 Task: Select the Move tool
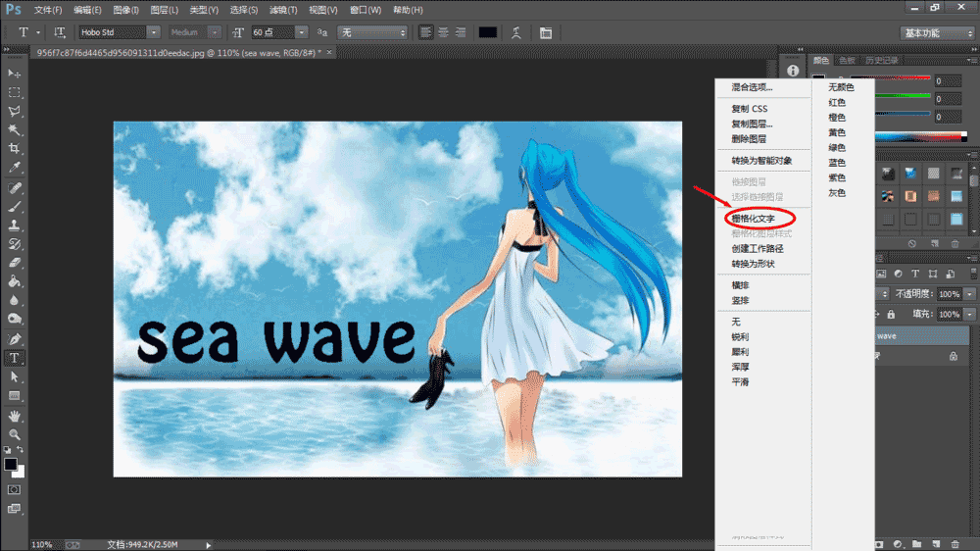point(14,74)
